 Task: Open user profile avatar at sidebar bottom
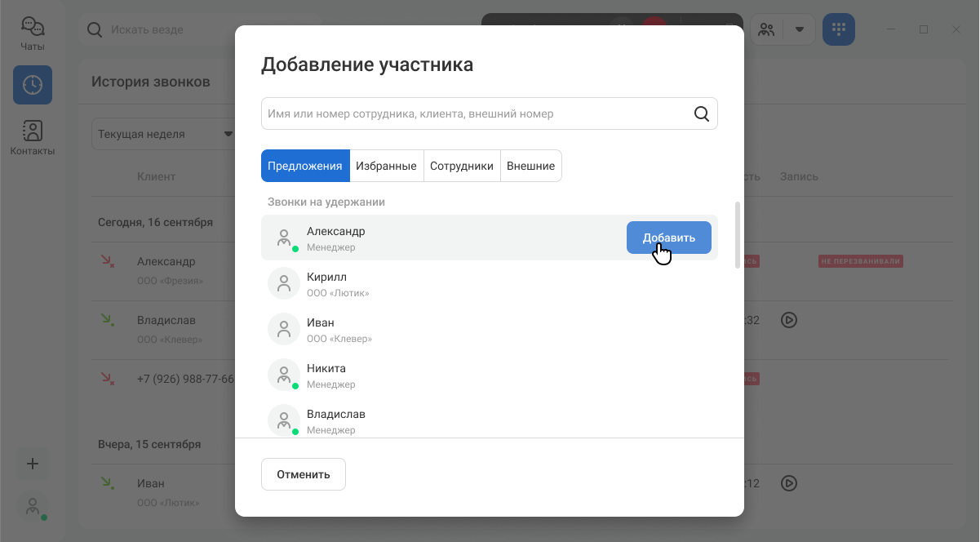(x=33, y=507)
